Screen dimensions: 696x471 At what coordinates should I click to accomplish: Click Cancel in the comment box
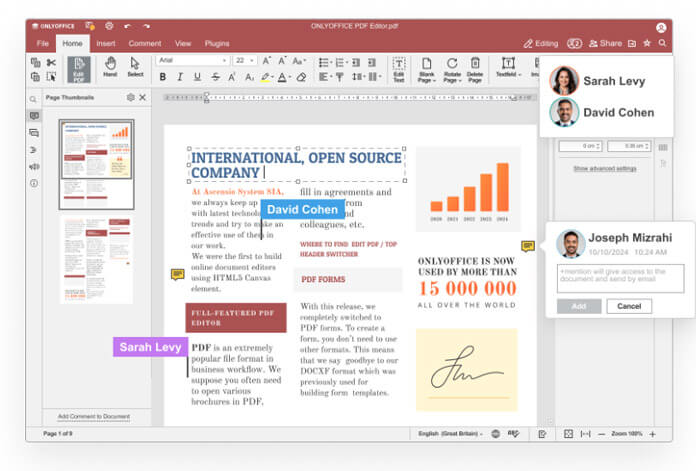[x=629, y=306]
